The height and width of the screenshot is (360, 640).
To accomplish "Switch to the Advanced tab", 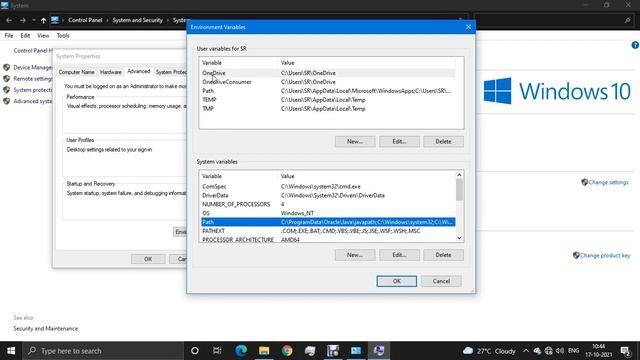I will (x=139, y=71).
